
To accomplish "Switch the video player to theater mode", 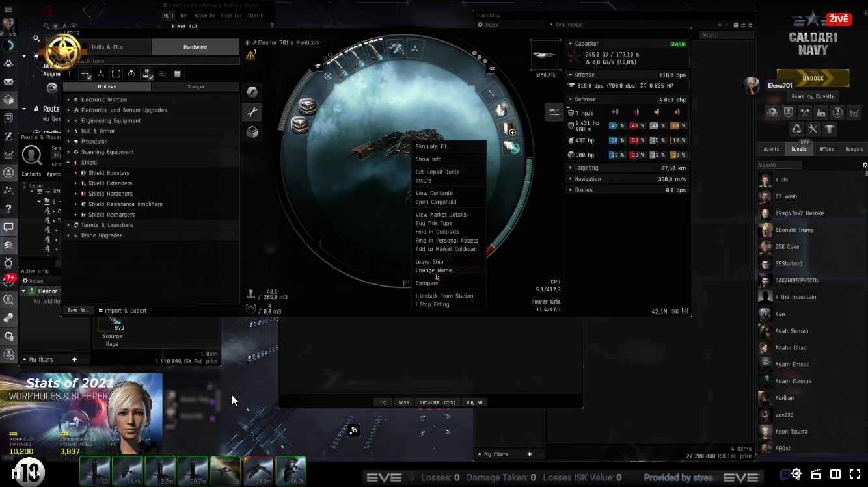I will click(x=835, y=474).
